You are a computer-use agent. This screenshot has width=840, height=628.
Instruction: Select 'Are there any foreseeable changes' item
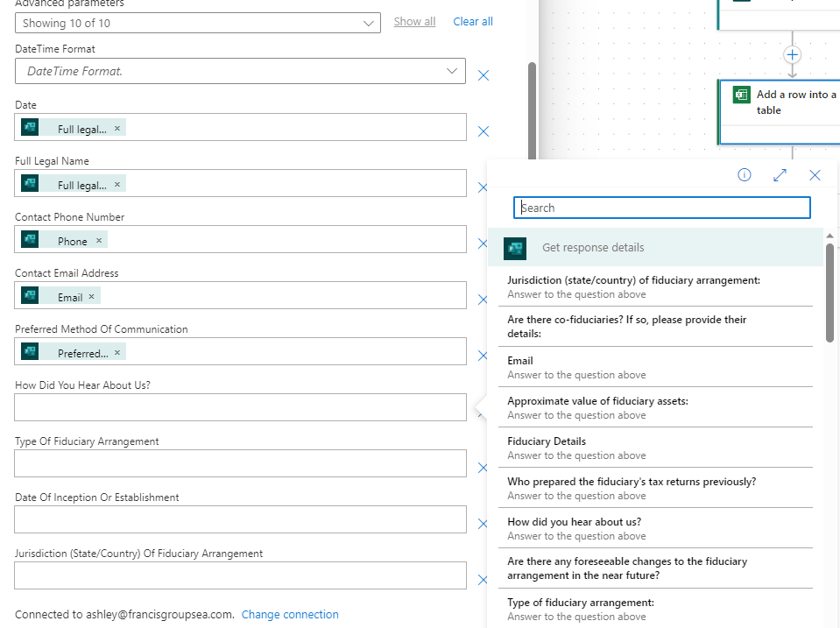pos(655,568)
